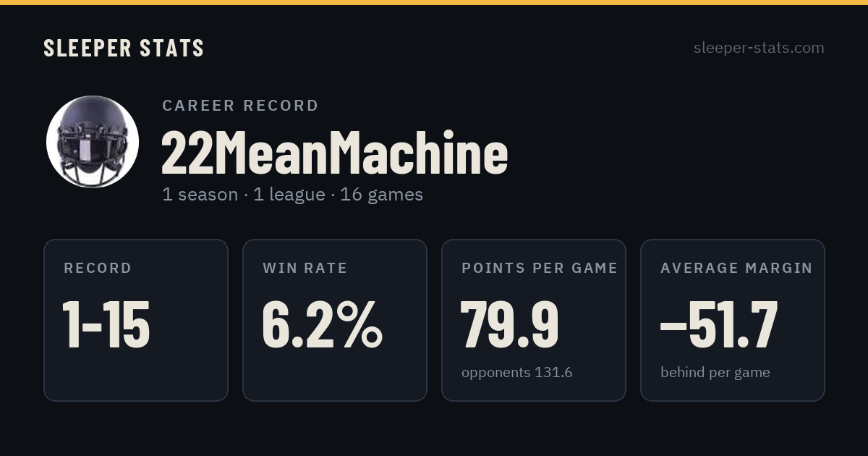
Task: Click the CAREER RECORD label
Action: tap(240, 106)
